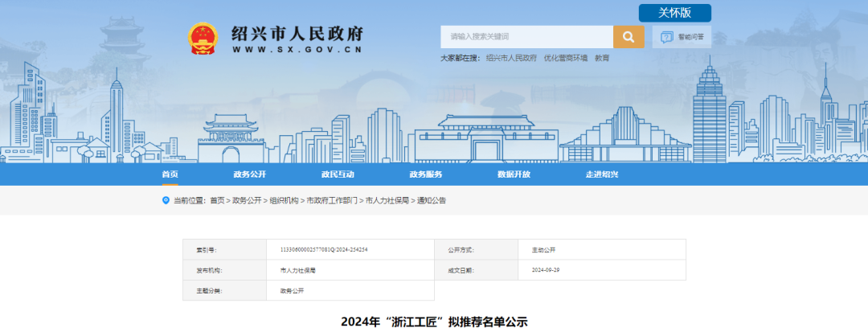Click hot search term 教育
This screenshot has height=332, width=868.
[602, 59]
